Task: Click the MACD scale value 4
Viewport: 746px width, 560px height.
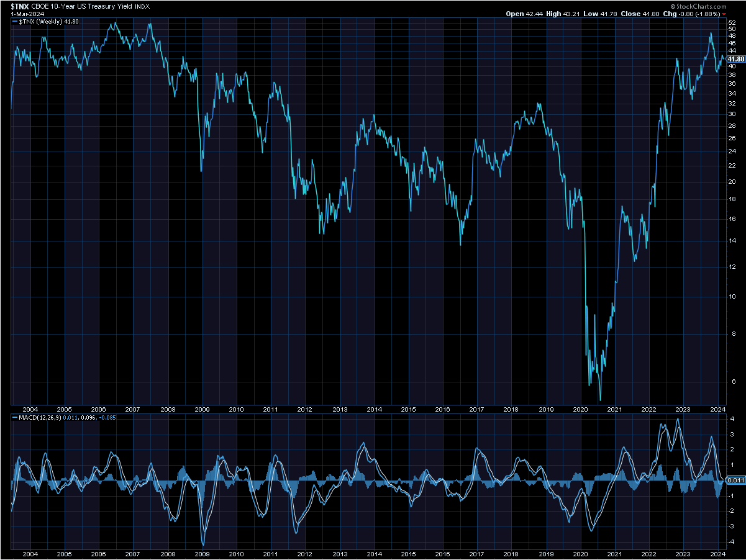Action: [732, 420]
